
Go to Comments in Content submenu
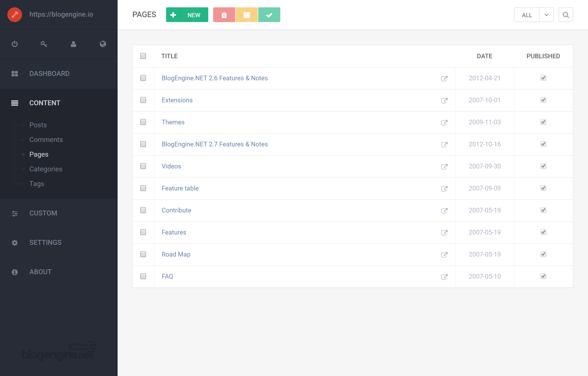[x=46, y=140]
